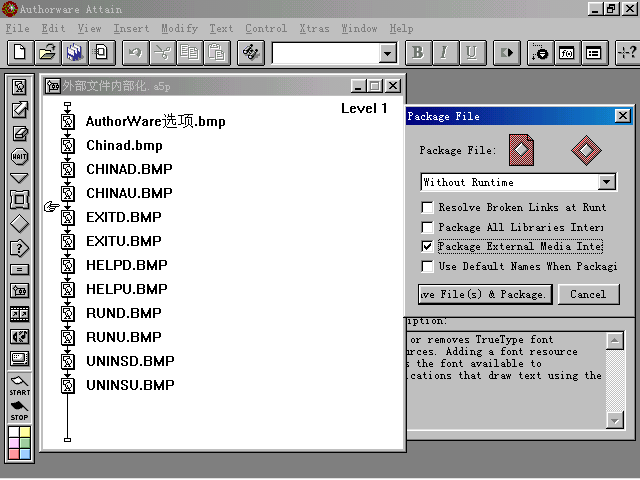This screenshot has width=640, height=480.
Task: Open the Functions window icon
Action: point(567,53)
